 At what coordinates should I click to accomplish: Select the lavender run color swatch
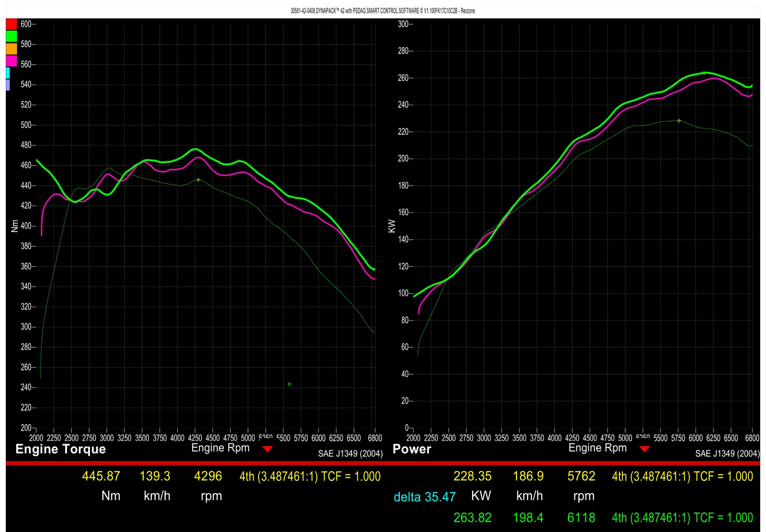(x=8, y=85)
